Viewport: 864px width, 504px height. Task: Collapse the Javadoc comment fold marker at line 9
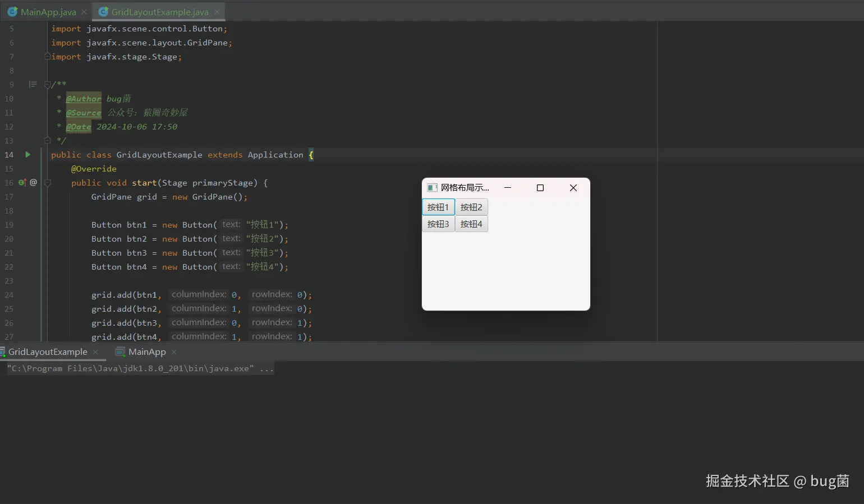[x=48, y=85]
